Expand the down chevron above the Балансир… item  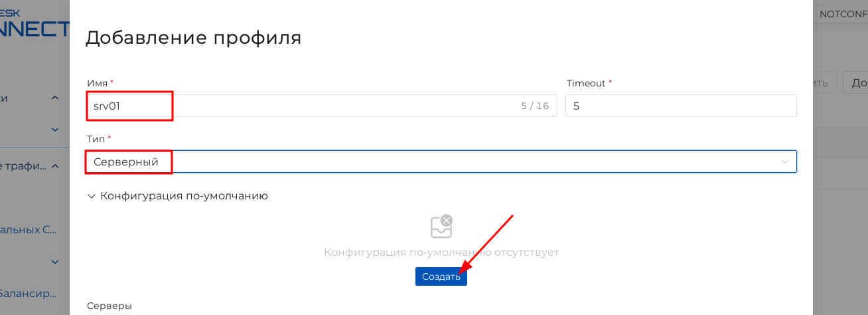click(55, 262)
